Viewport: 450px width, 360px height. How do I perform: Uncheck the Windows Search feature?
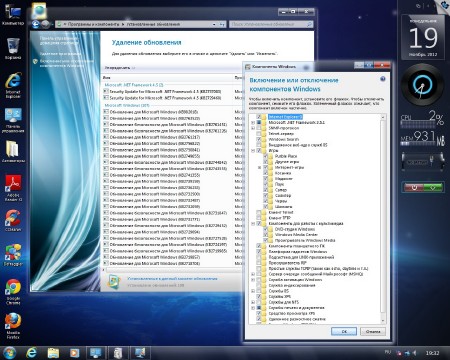pyautogui.click(x=259, y=139)
